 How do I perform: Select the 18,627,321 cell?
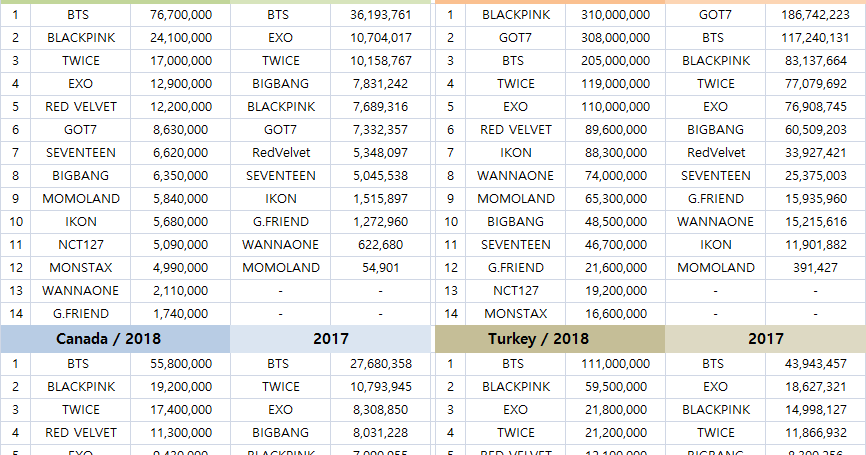[x=816, y=388]
